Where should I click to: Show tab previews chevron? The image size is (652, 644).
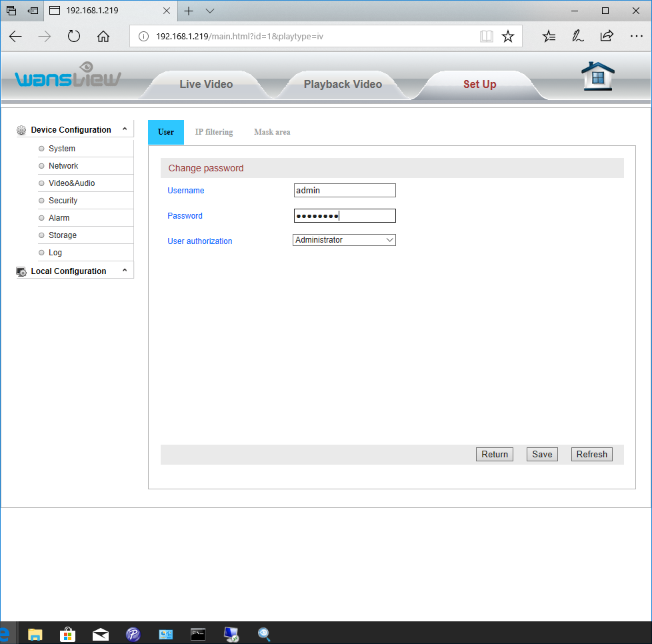click(x=210, y=11)
